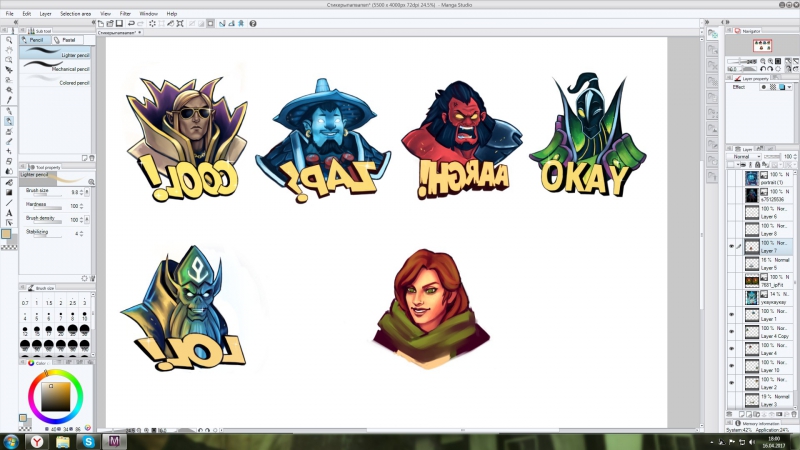This screenshot has width=800, height=450.
Task: Click the Delete layer trash icon
Action: point(793,414)
